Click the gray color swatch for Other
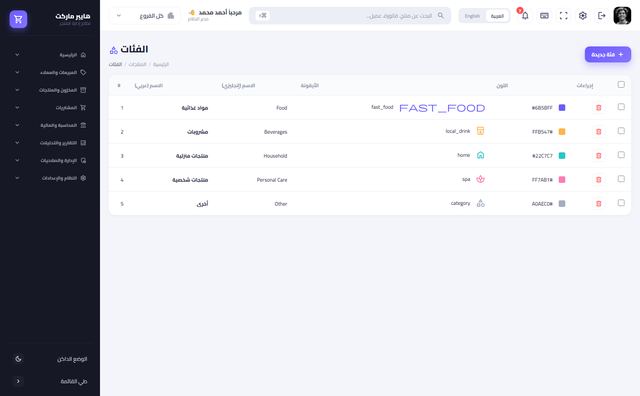The image size is (640, 396). coord(562,204)
